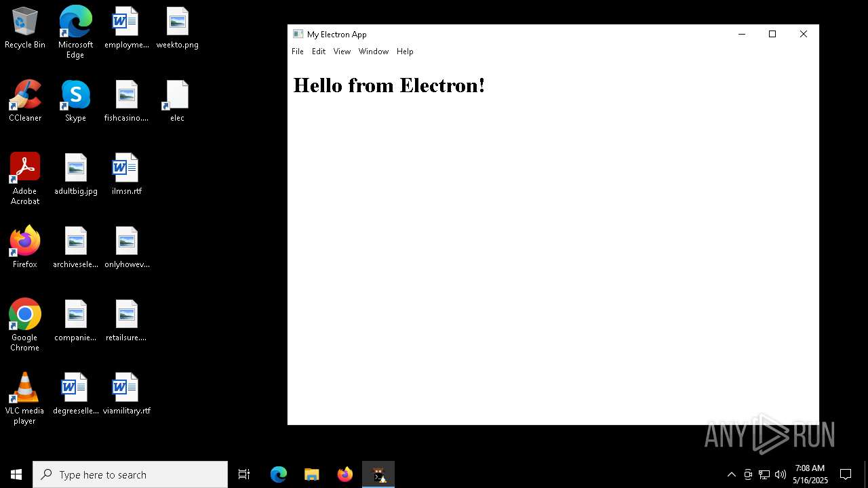This screenshot has width=868, height=488.
Task: Select the adultbig.jpg image file
Action: coord(75,175)
